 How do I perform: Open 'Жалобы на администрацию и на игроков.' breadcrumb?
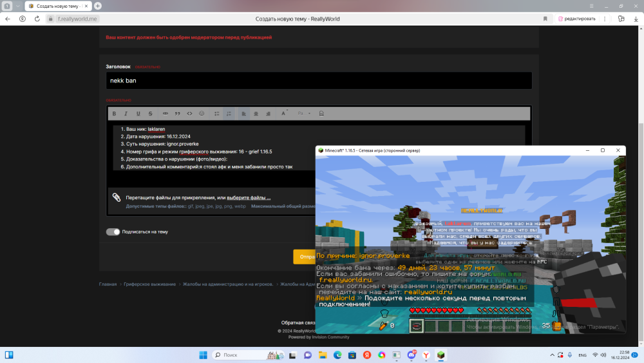(x=228, y=284)
